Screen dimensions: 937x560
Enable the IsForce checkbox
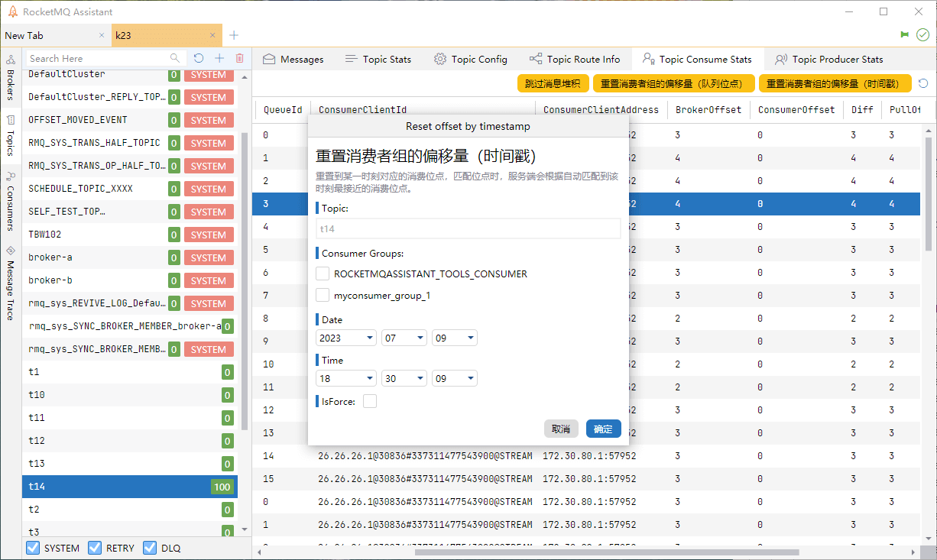coord(370,401)
